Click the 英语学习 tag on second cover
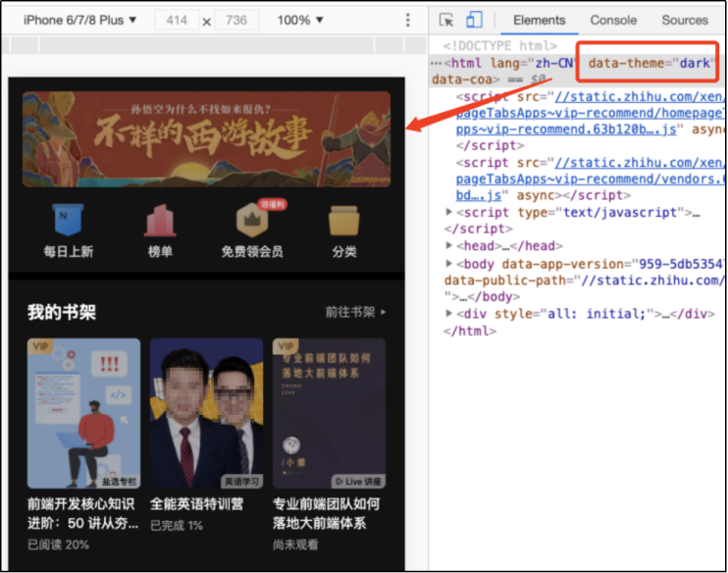The width and height of the screenshot is (728, 573). (x=241, y=482)
